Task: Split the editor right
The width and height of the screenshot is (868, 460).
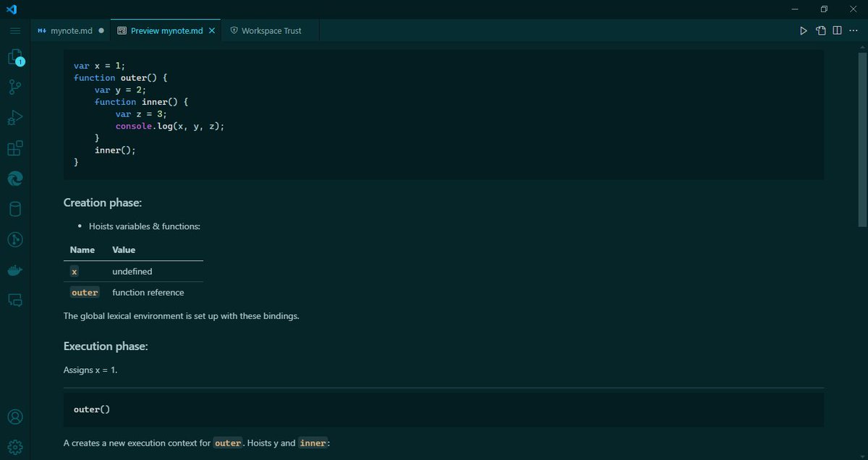Action: coord(837,30)
